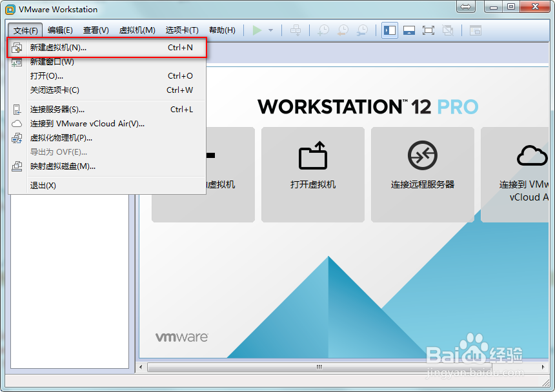The image size is (555, 392).
Task: Choose 虚拟化物理机(P)... menu entry
Action: (106, 138)
